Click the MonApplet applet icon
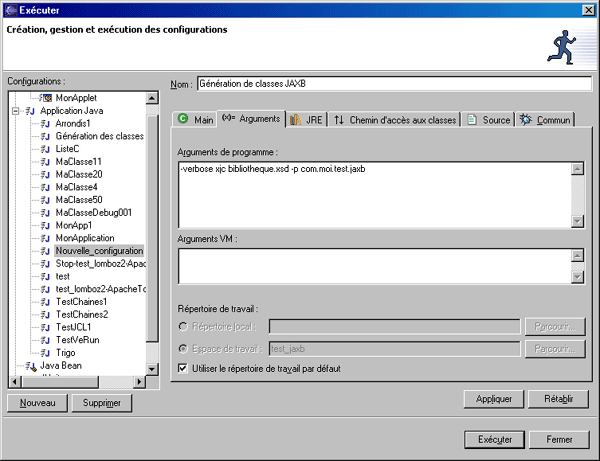The image size is (600, 461). click(46, 98)
